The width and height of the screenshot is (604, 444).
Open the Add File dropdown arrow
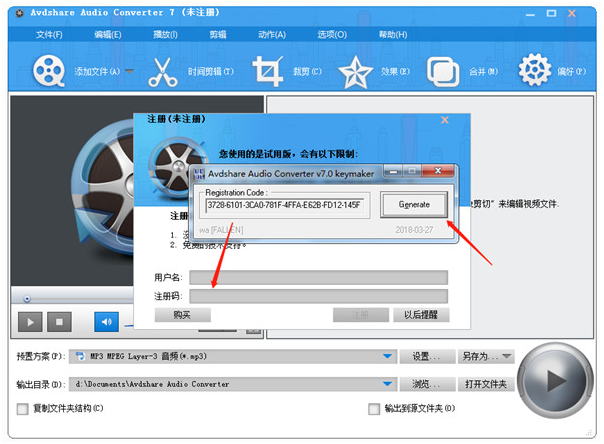point(129,71)
